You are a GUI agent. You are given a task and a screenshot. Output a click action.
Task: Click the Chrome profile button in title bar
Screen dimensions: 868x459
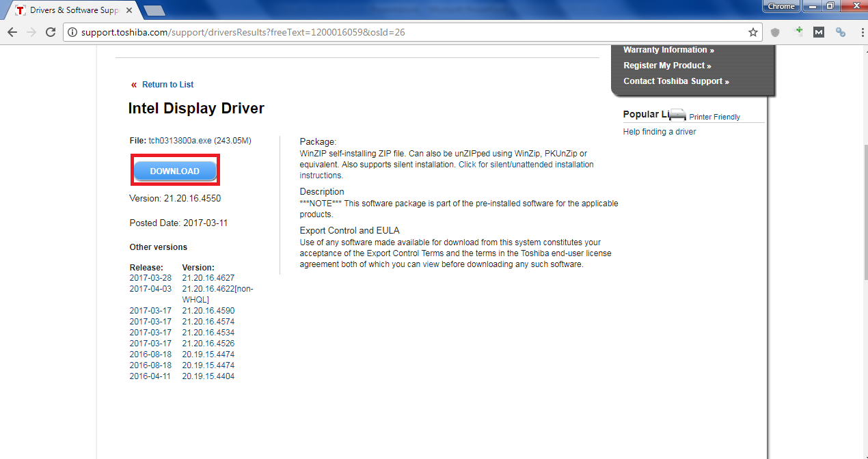pyautogui.click(x=781, y=6)
